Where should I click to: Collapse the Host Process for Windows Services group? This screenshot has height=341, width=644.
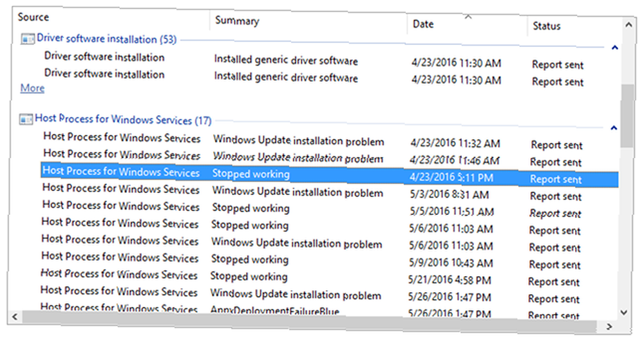point(614,128)
